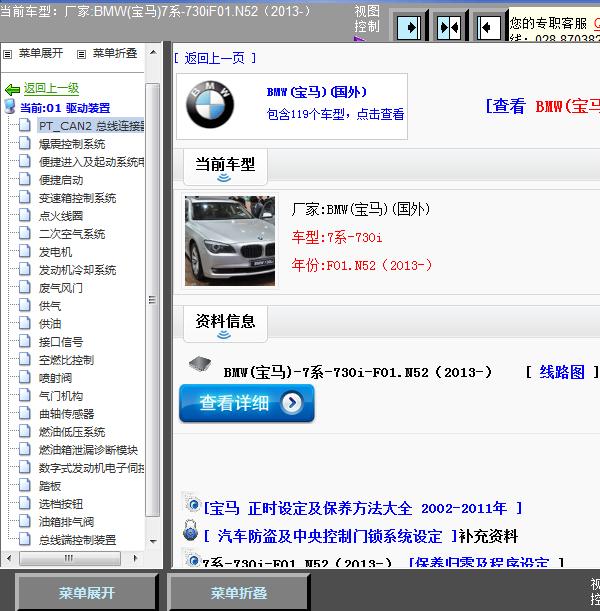600x611 pixels.
Task: Select 供气 in the tree
Action: point(49,306)
